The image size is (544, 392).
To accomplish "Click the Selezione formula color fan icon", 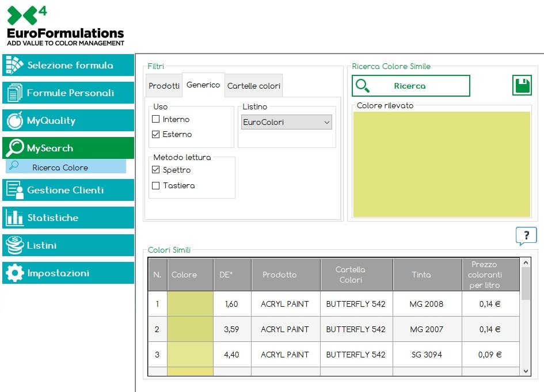I will tap(14, 65).
